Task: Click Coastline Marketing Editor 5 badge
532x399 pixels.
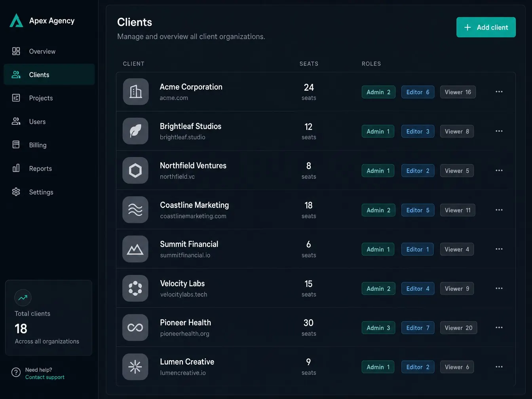Action: [418, 210]
